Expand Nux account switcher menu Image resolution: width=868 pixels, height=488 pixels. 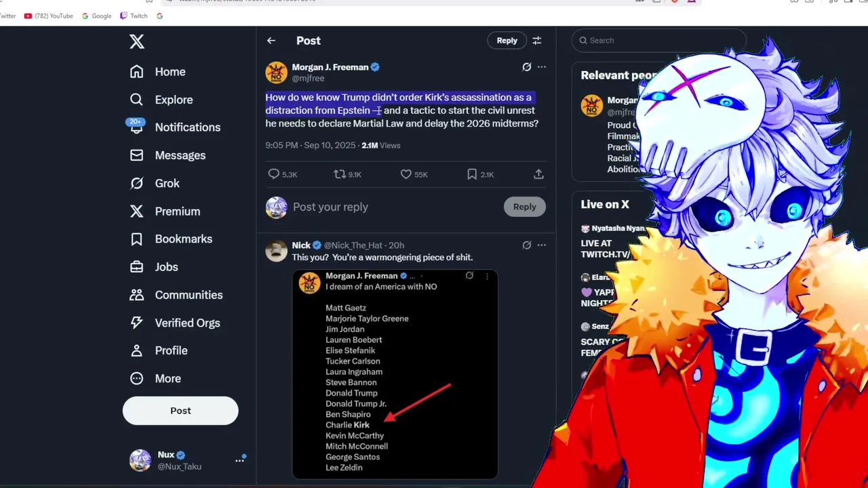(x=239, y=460)
